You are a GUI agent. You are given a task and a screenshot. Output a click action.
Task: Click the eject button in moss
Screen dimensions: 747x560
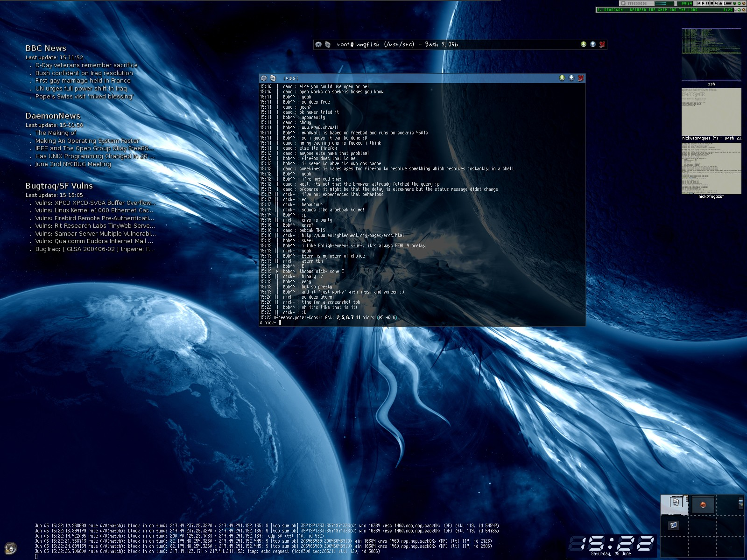click(721, 3)
